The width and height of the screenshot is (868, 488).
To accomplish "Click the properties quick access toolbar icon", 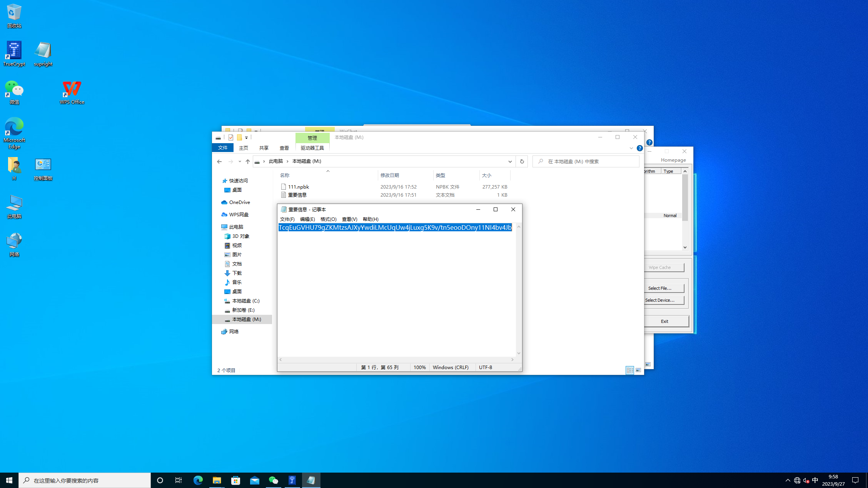I will point(231,137).
